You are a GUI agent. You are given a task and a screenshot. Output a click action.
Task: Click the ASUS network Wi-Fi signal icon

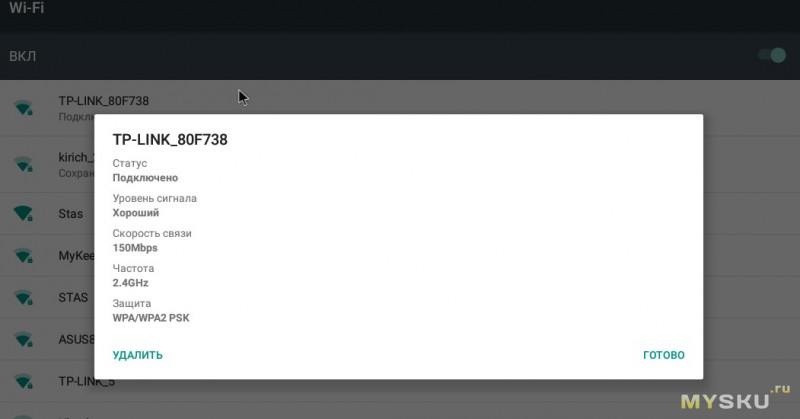(x=23, y=339)
